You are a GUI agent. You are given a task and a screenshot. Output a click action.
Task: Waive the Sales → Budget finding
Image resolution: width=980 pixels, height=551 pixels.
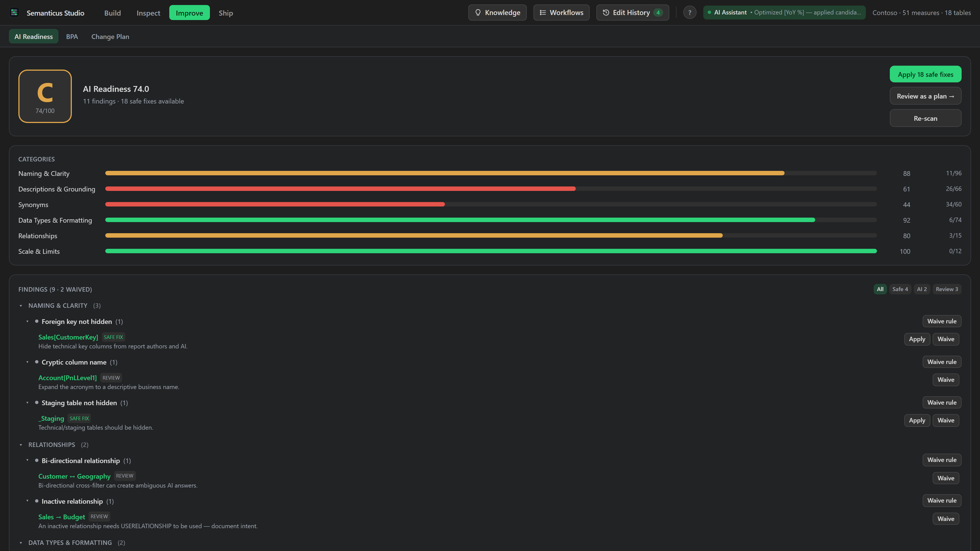pos(946,519)
